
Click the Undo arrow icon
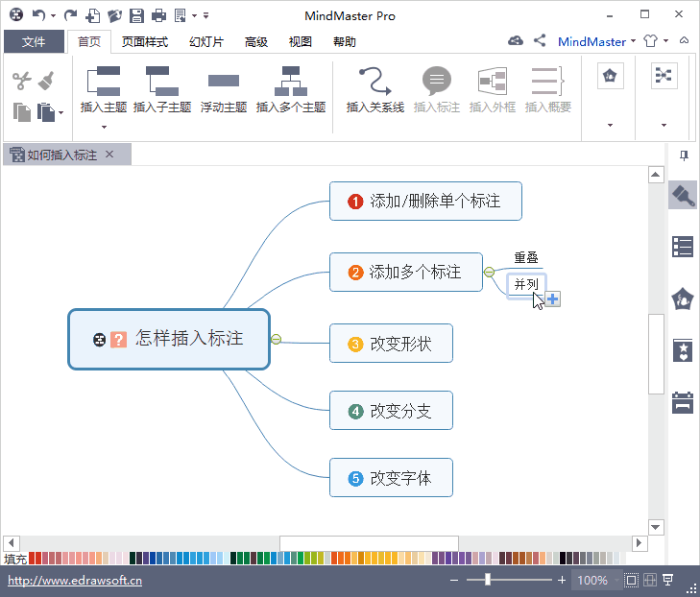(38, 15)
